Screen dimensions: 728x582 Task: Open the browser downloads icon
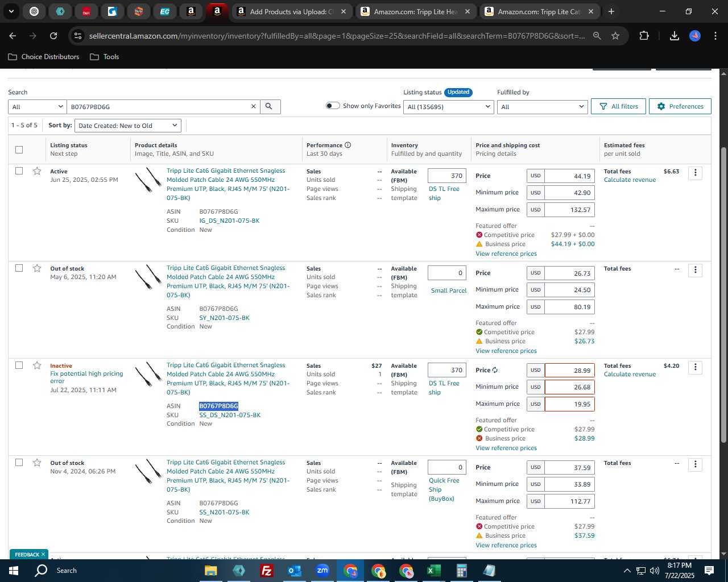674,36
